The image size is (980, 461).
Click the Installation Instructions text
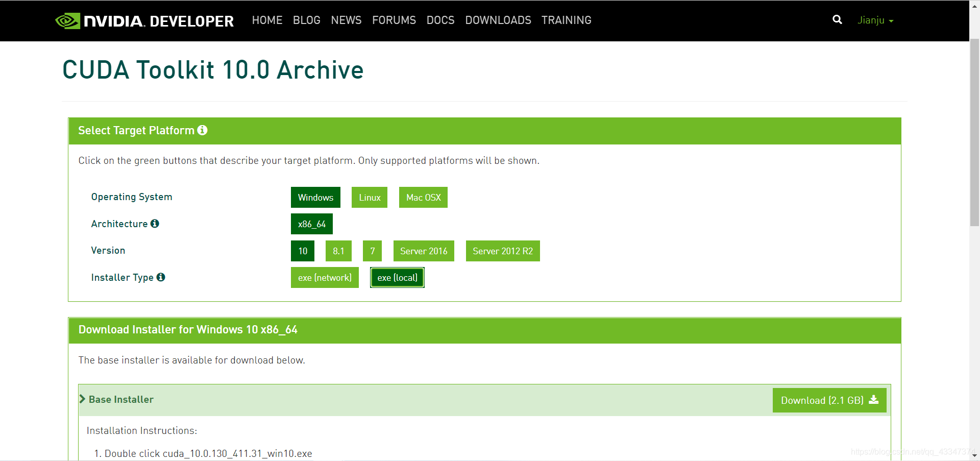pyautogui.click(x=142, y=430)
